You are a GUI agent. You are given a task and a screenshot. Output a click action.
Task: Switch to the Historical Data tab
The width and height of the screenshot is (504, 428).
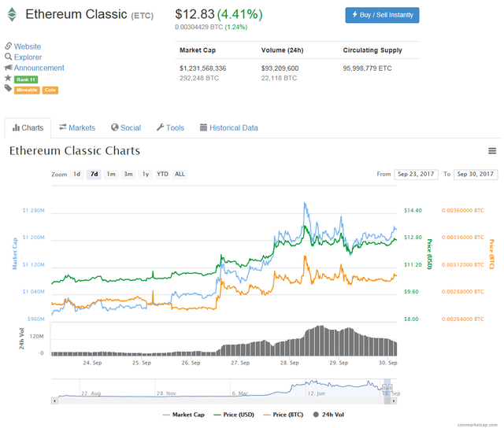(x=229, y=127)
